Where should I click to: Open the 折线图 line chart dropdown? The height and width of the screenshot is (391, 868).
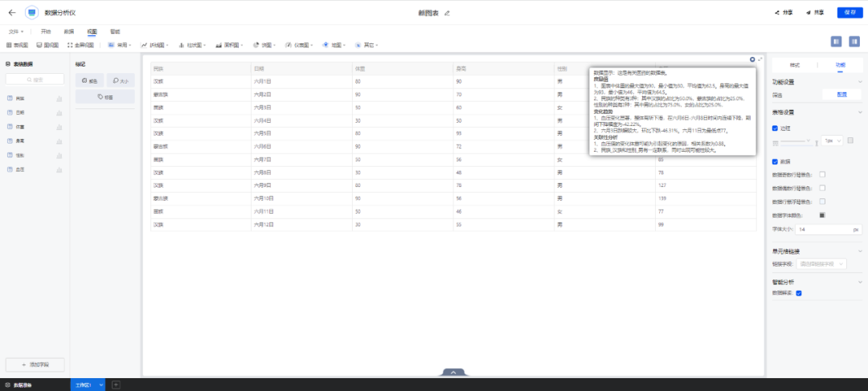[154, 45]
